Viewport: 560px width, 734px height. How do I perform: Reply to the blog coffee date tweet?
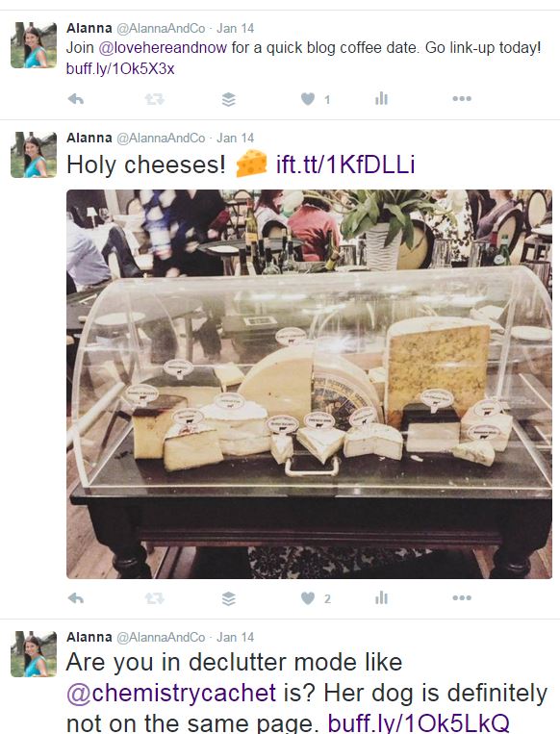76,99
